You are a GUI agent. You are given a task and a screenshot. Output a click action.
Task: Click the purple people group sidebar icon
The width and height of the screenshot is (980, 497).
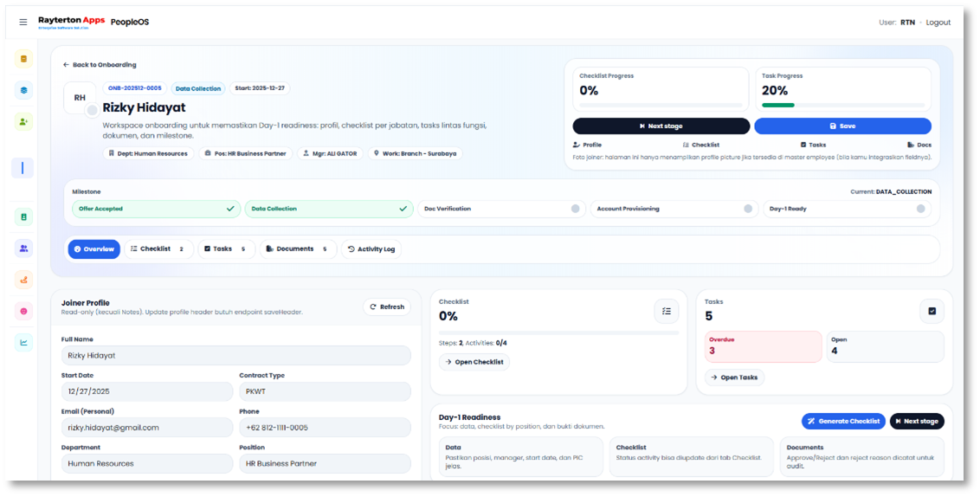pos(23,248)
